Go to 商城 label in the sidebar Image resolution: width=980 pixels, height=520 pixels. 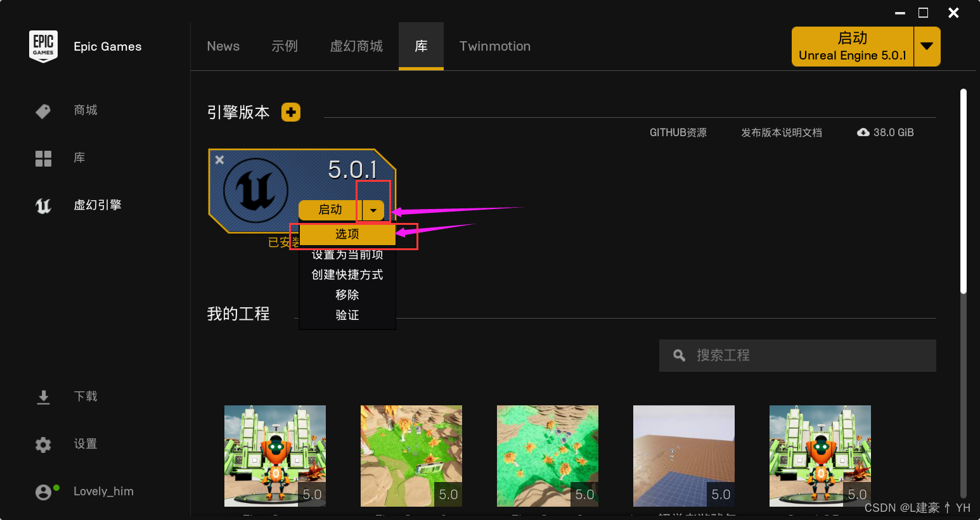coord(86,110)
